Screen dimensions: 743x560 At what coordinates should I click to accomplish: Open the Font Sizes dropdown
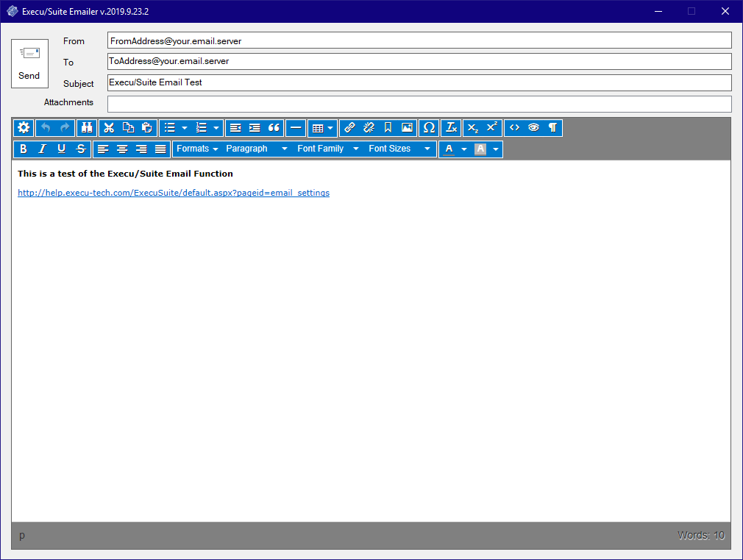pyautogui.click(x=399, y=149)
